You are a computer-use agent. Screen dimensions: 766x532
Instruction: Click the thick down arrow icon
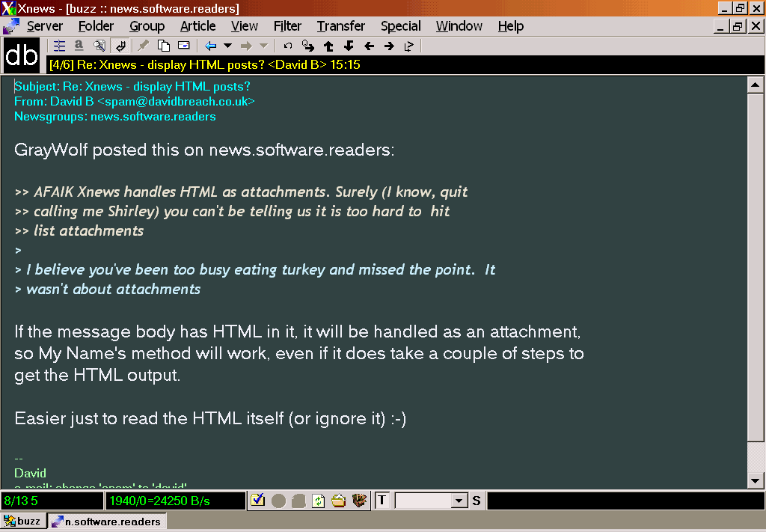click(x=349, y=46)
